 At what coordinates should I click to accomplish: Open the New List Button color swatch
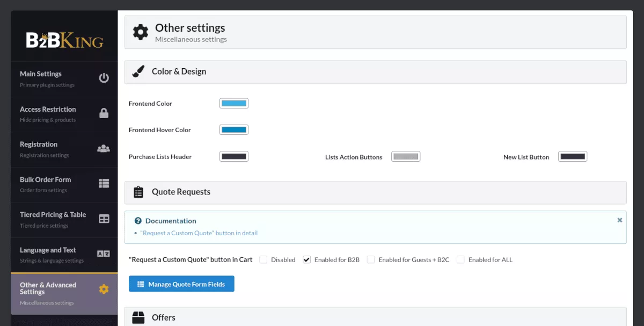point(573,156)
